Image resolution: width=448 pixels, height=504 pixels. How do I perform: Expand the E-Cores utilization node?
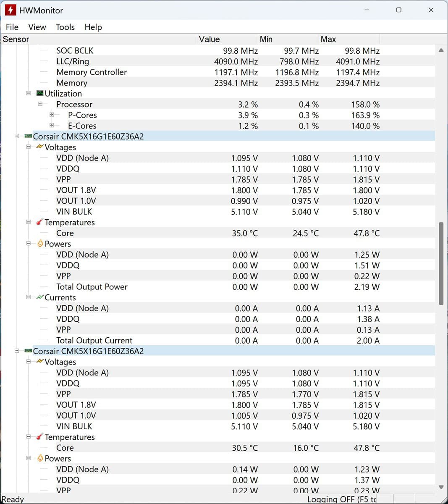[52, 126]
